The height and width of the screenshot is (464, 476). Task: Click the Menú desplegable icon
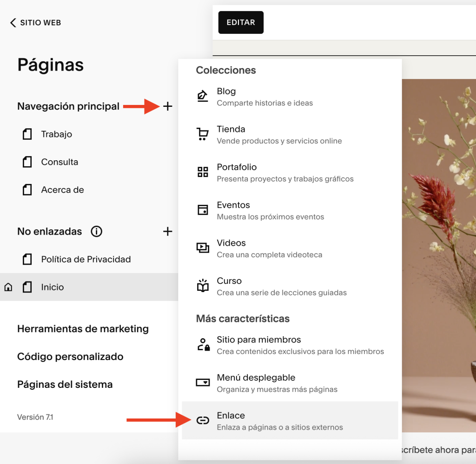[x=203, y=382]
